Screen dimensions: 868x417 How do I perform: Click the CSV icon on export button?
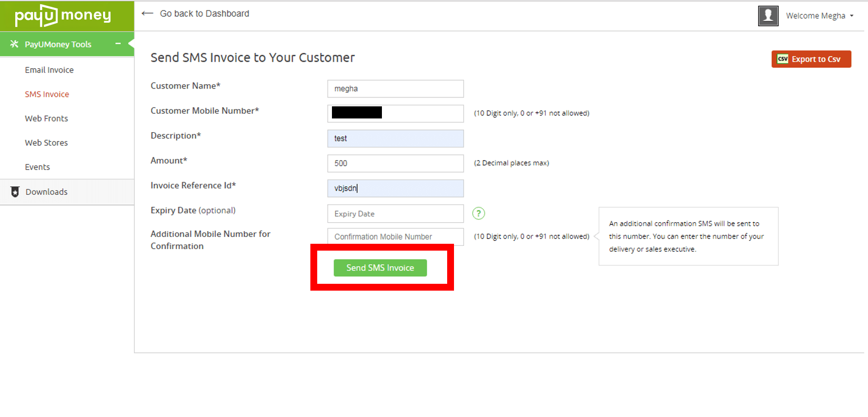point(783,59)
